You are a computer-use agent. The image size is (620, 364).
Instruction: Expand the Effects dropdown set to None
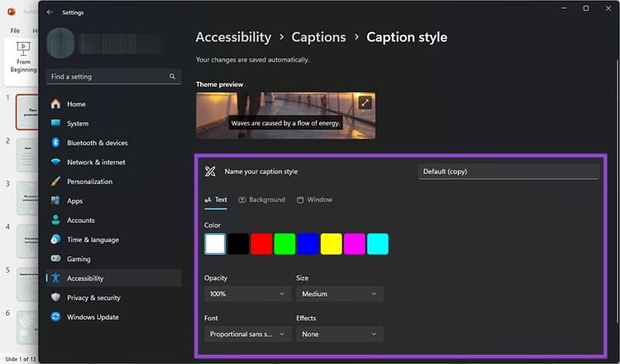[339, 334]
